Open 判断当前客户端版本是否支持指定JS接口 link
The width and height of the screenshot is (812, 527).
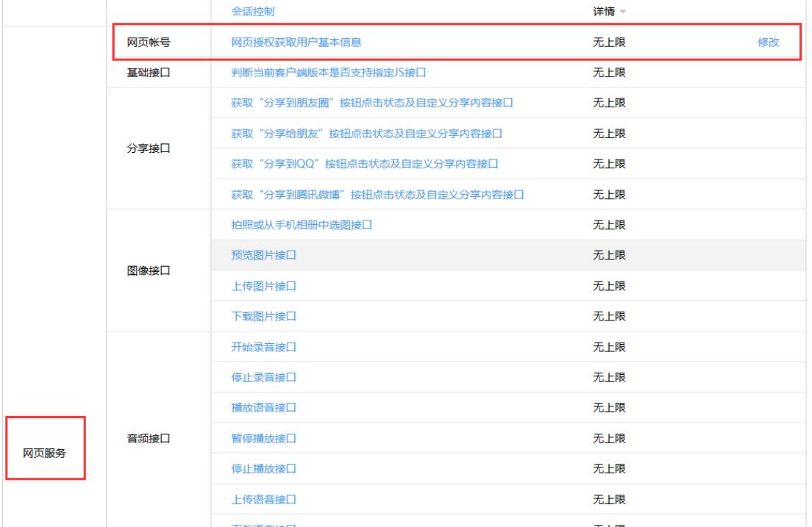pyautogui.click(x=328, y=73)
